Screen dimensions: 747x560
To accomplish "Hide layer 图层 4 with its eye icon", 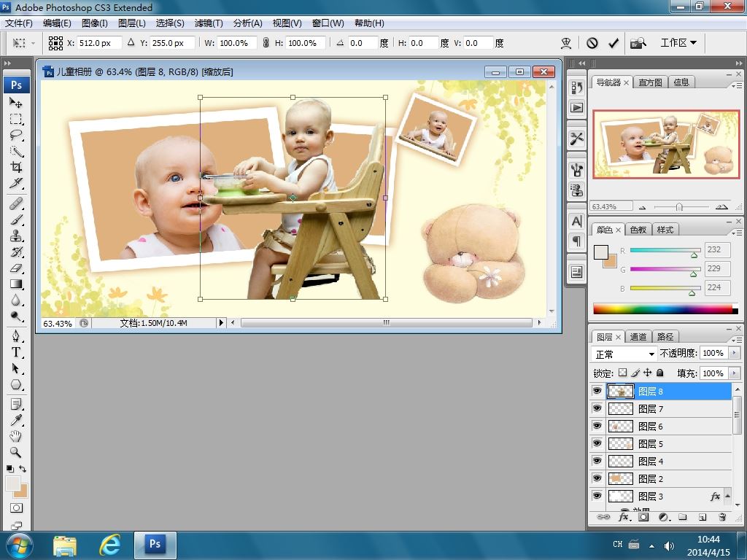I will click(597, 461).
